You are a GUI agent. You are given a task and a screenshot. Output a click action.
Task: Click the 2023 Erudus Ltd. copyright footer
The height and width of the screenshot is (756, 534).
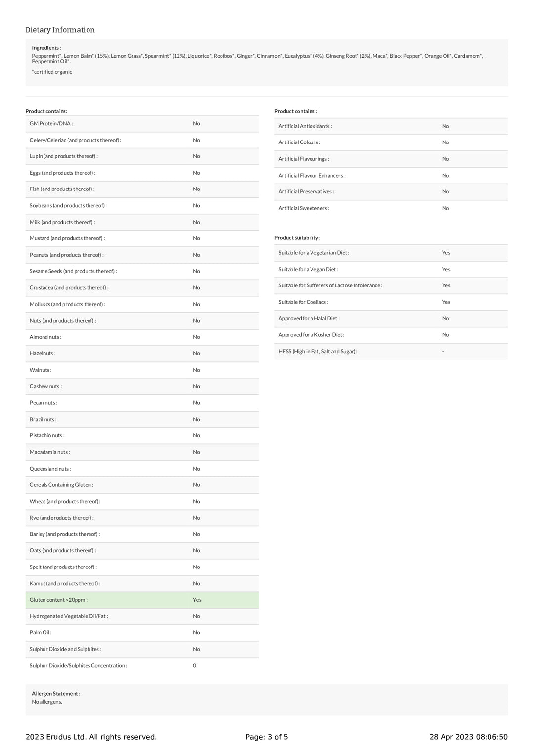pos(91,737)
